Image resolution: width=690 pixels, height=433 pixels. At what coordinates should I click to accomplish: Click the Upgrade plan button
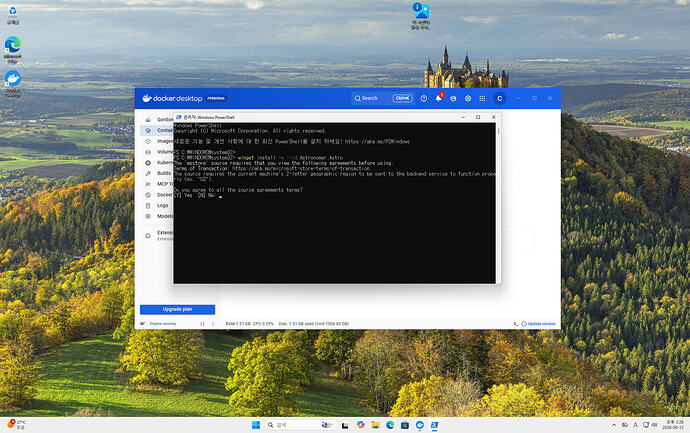[x=177, y=309]
